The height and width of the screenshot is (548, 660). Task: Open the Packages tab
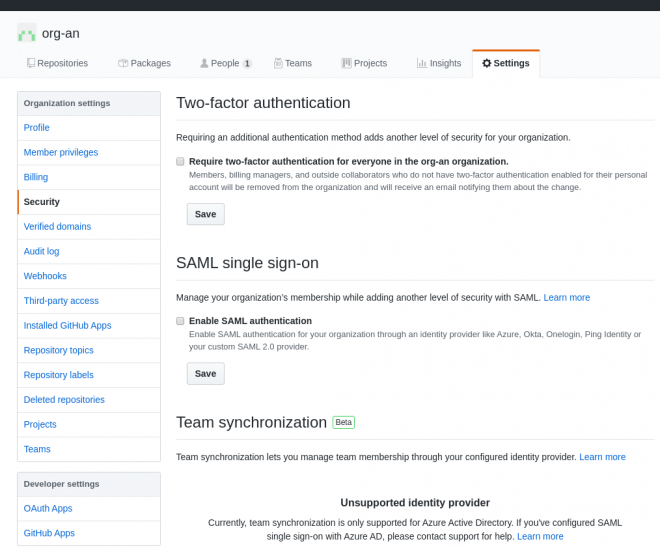(144, 63)
